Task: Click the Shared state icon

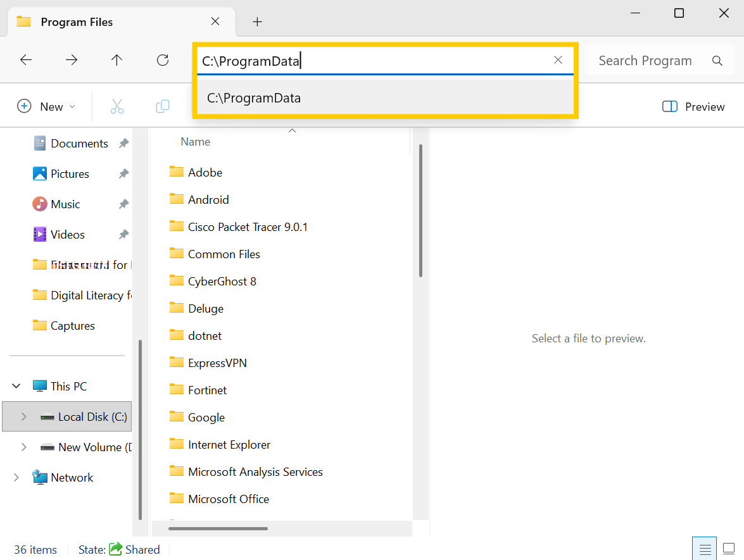Action: point(115,549)
